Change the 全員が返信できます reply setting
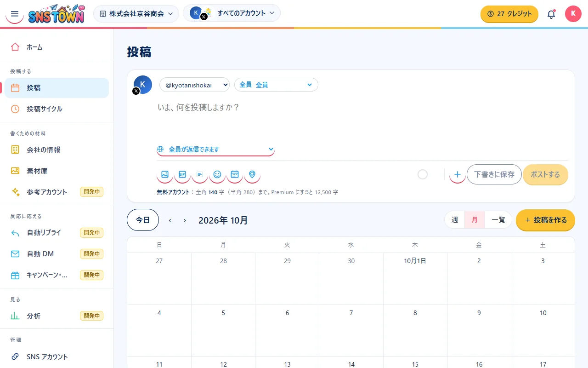 (215, 149)
